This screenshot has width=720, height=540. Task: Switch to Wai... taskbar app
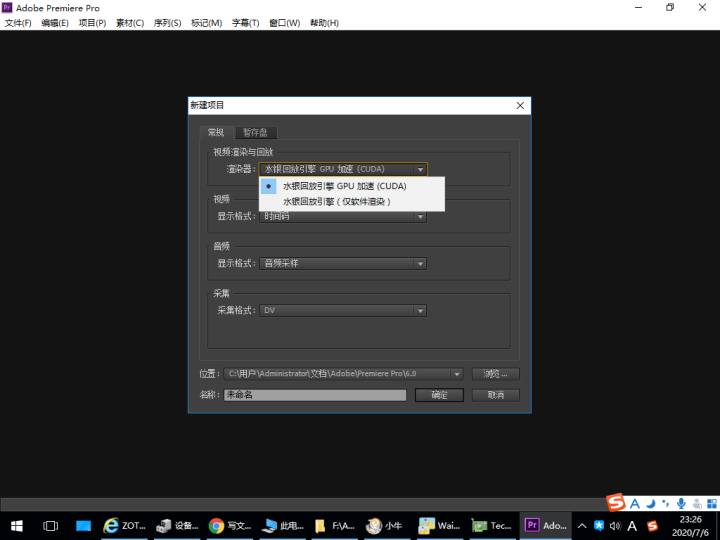click(x=441, y=526)
